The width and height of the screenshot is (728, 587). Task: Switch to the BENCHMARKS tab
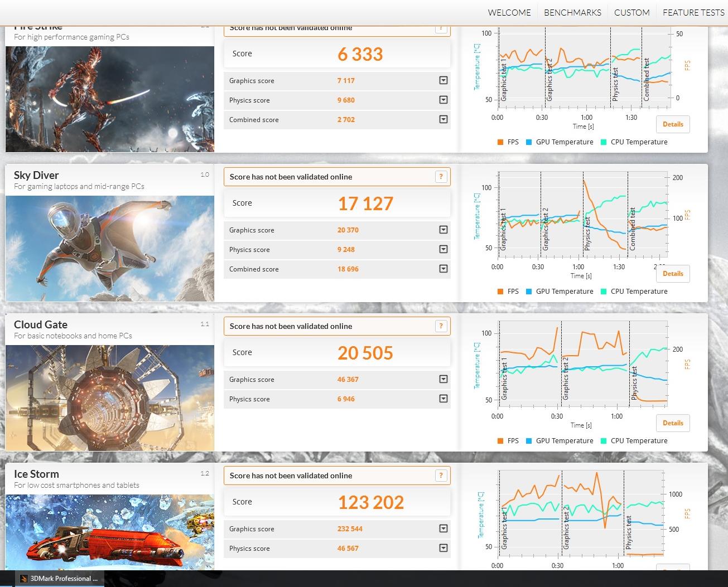click(572, 12)
